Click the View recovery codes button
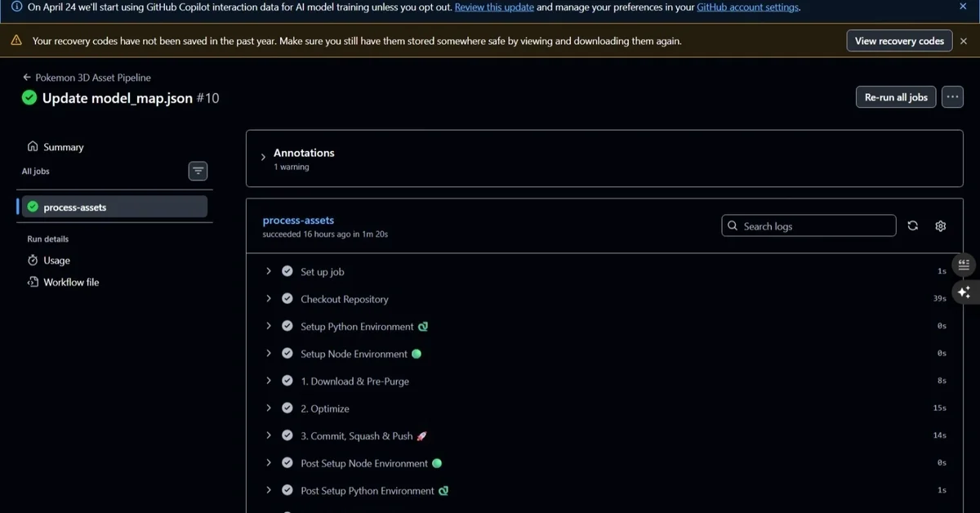 tap(899, 41)
